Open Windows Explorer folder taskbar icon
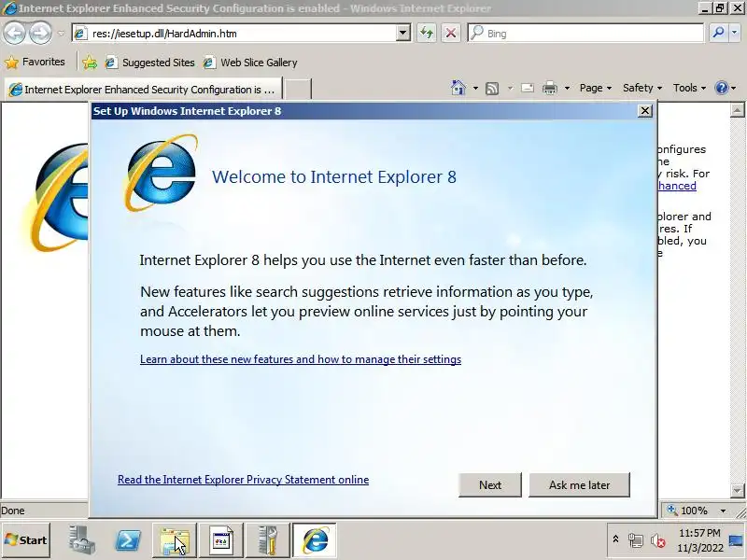Viewport: 747px width, 560px height. point(175,540)
